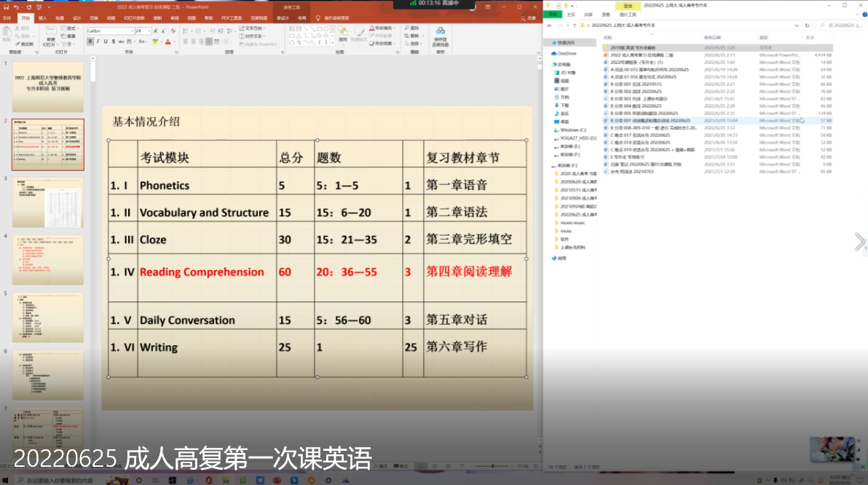Select OneDrive in the navigation pane
The width and height of the screenshot is (868, 485).
568,53
